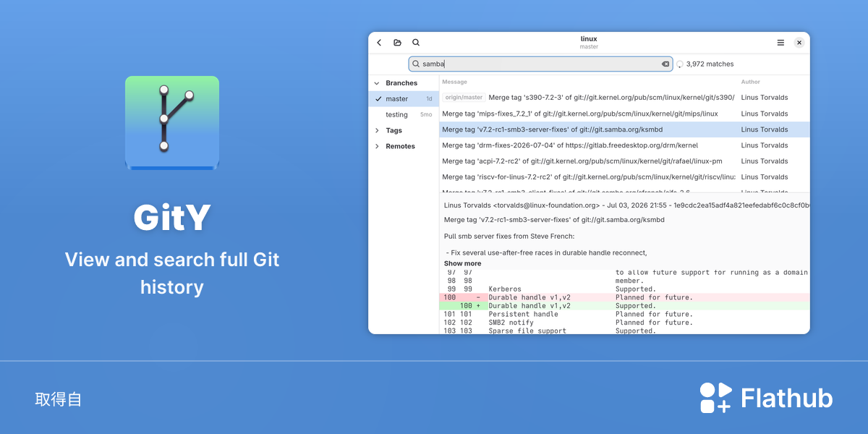The width and height of the screenshot is (868, 434).
Task: Select commit Merge tag 'acpi-7.2-rc2'
Action: [624, 161]
